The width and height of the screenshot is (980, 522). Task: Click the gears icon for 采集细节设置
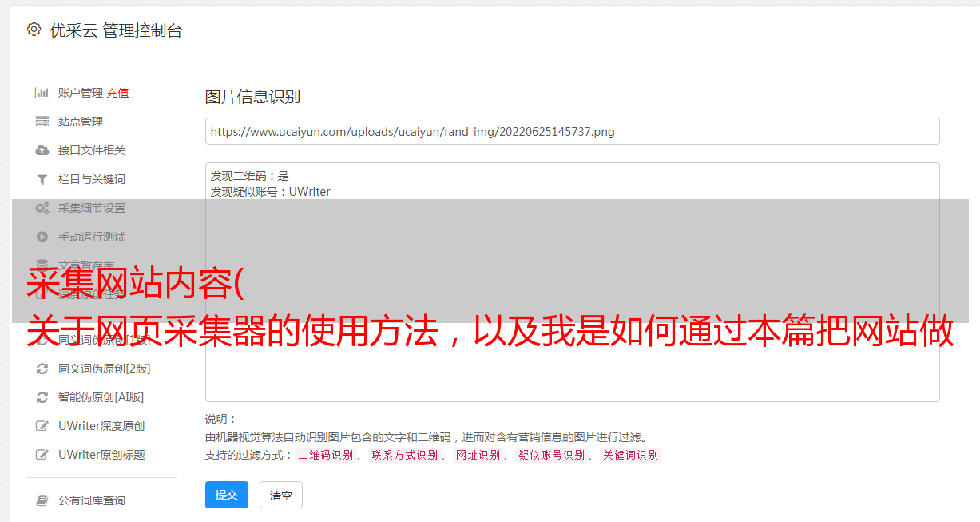pos(42,208)
